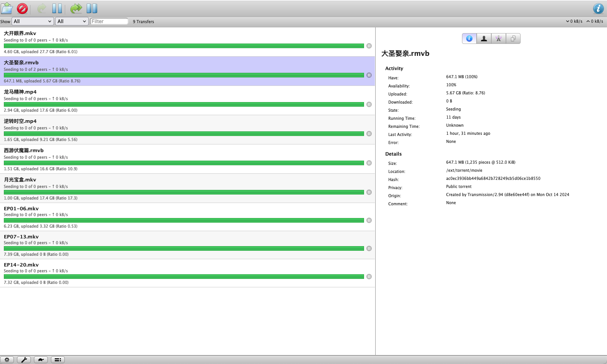The height and width of the screenshot is (364, 607).
Task: Open the Files inspector tab
Action: 513,39
